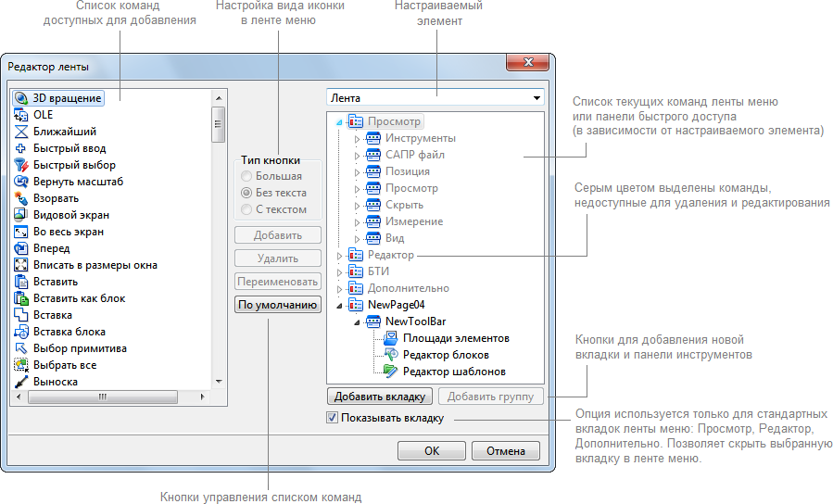This screenshot has width=833, height=504.
Task: Expand the Инструменты group node
Action: pos(357,139)
